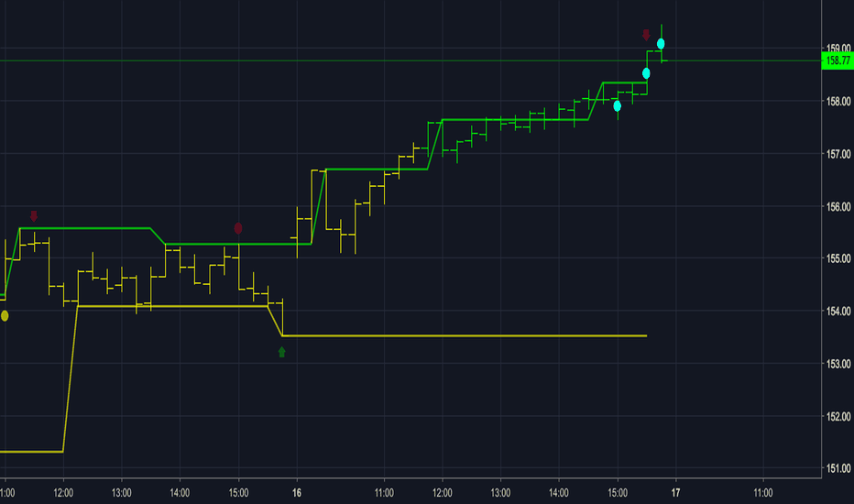Click the date label 17 on time axis
This screenshot has width=854, height=504.
(x=676, y=493)
